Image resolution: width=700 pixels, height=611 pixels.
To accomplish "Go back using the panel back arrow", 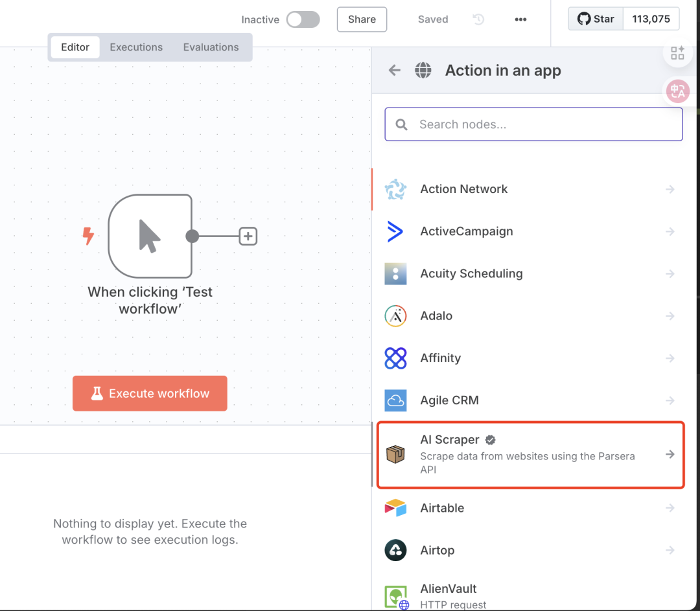I will coord(394,70).
